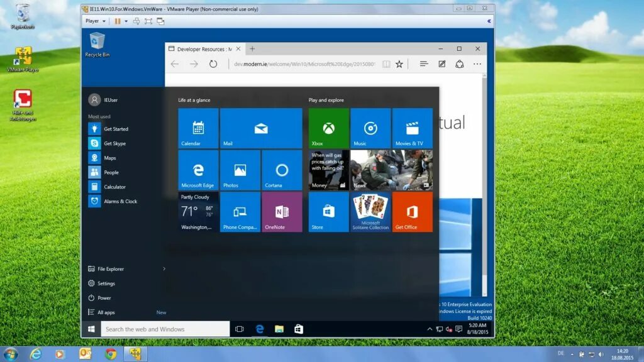Open the More actions menu in Edge
644x362 pixels.
(x=477, y=63)
